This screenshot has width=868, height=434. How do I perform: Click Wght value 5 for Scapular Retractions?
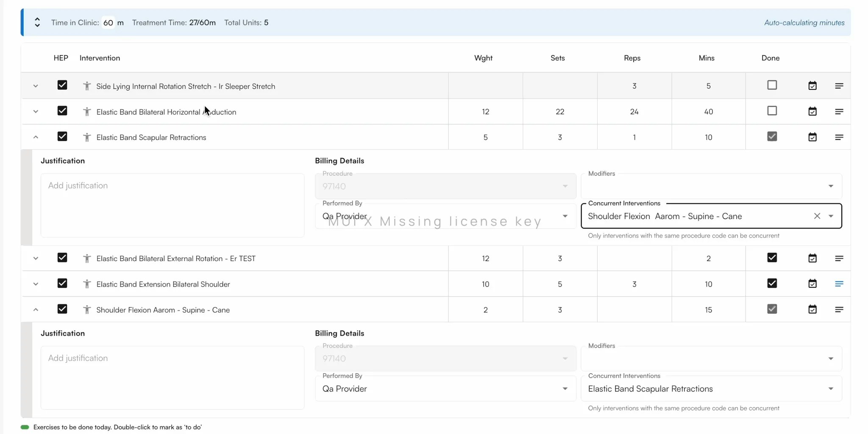485,137
